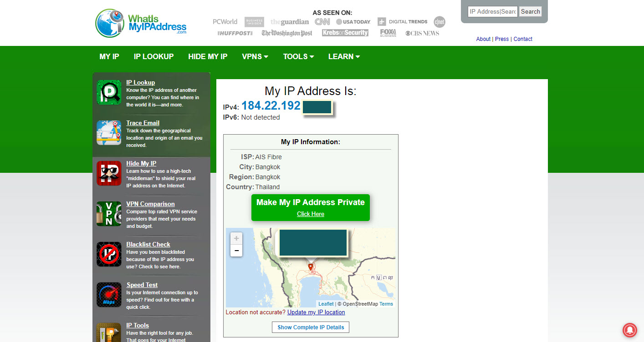644x342 pixels.
Task: Click Show Complete IP Details button
Action: click(311, 327)
